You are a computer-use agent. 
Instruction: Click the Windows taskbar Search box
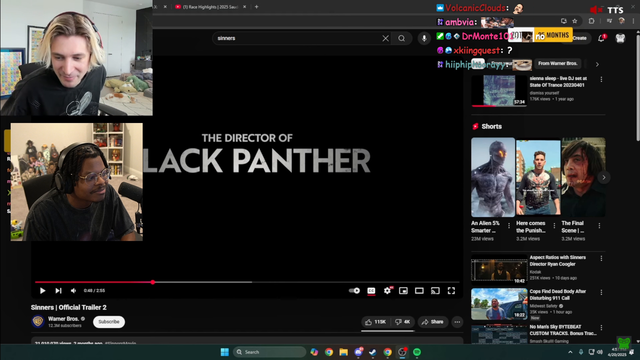[x=269, y=352]
